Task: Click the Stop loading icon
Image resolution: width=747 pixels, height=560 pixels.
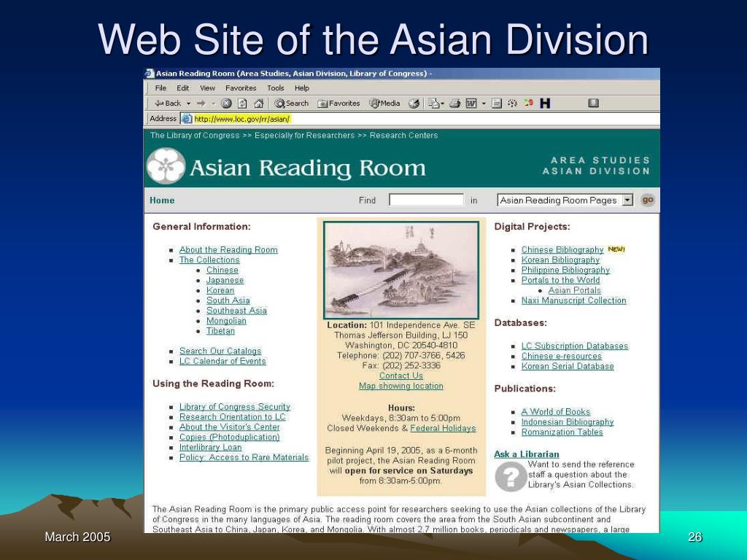Action: [226, 104]
